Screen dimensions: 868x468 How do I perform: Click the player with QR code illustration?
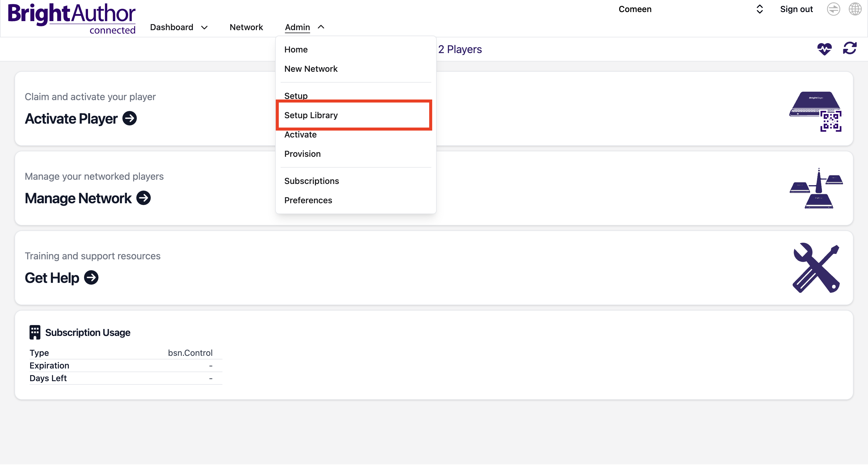[816, 111]
